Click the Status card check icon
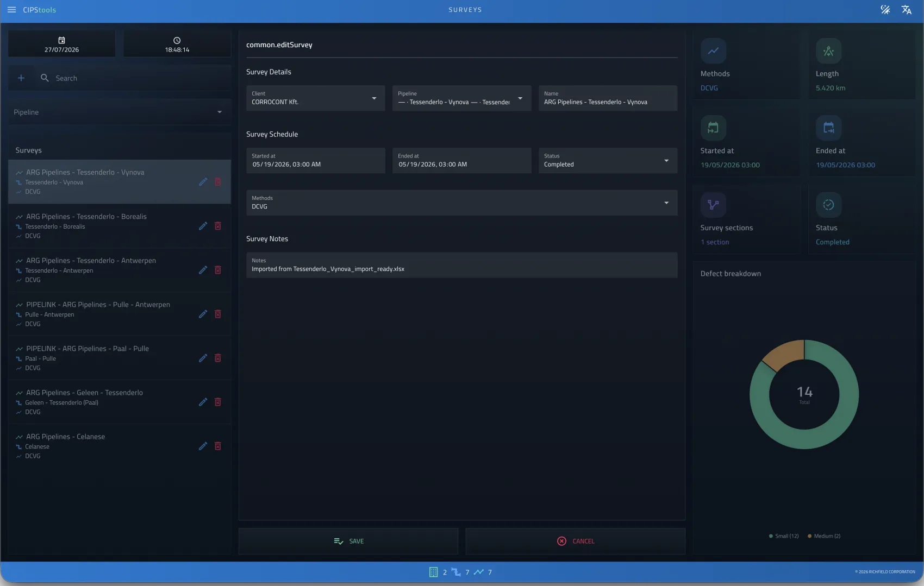The height and width of the screenshot is (586, 924). click(x=828, y=205)
